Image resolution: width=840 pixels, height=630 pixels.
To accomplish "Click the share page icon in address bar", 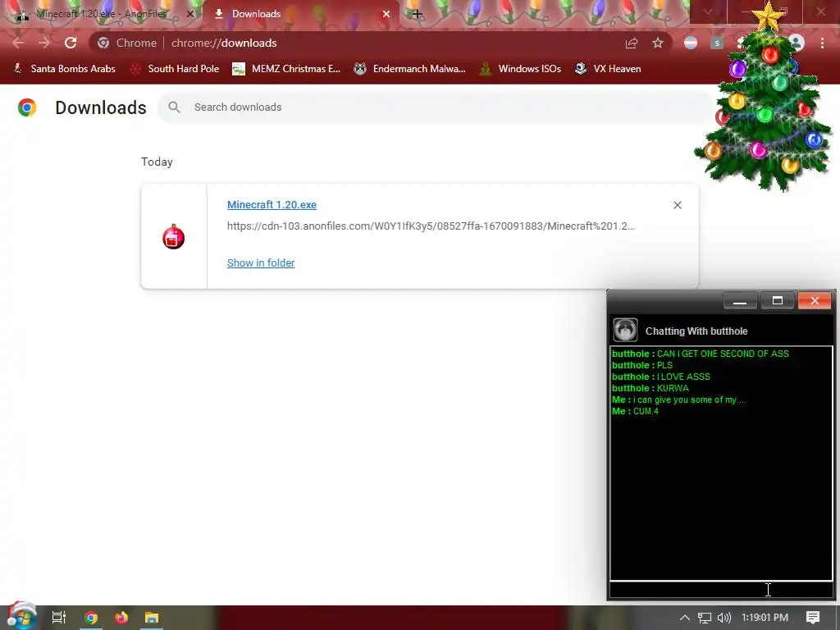I will click(632, 43).
